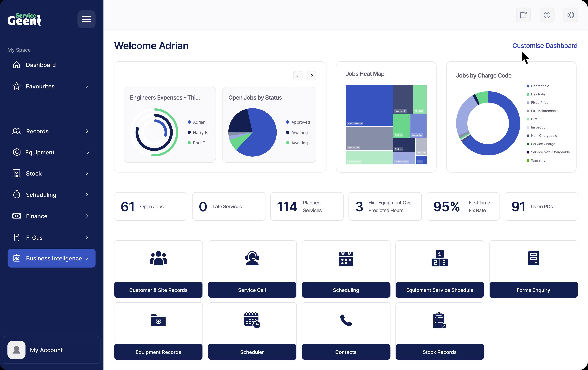Open the 91 Open POs stat card
This screenshot has width=588, height=370.
[541, 207]
